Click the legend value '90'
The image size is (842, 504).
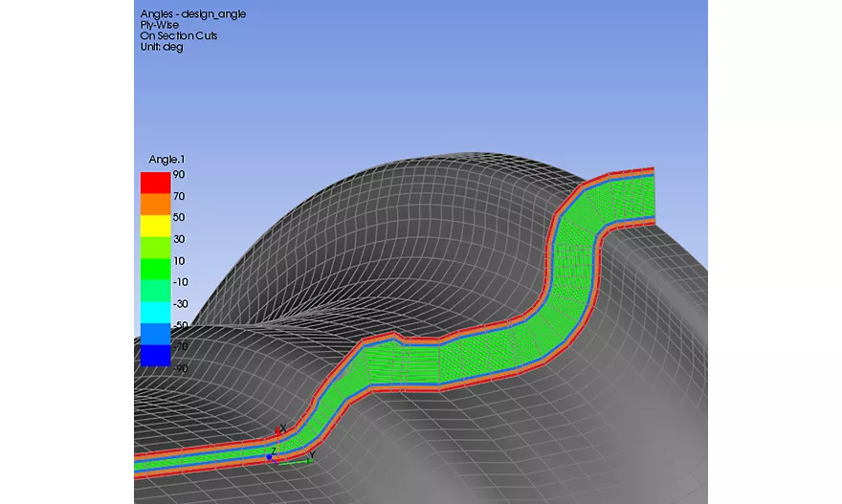click(x=179, y=174)
